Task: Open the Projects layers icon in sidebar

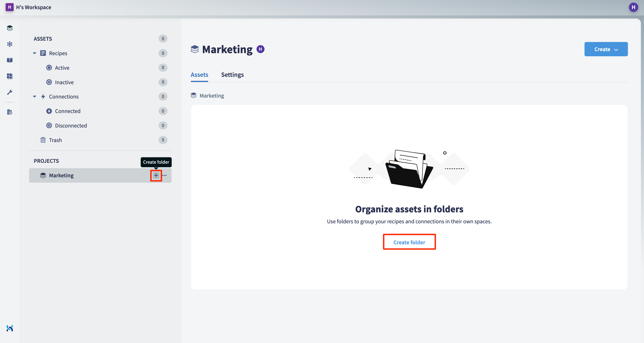Action: (10, 28)
